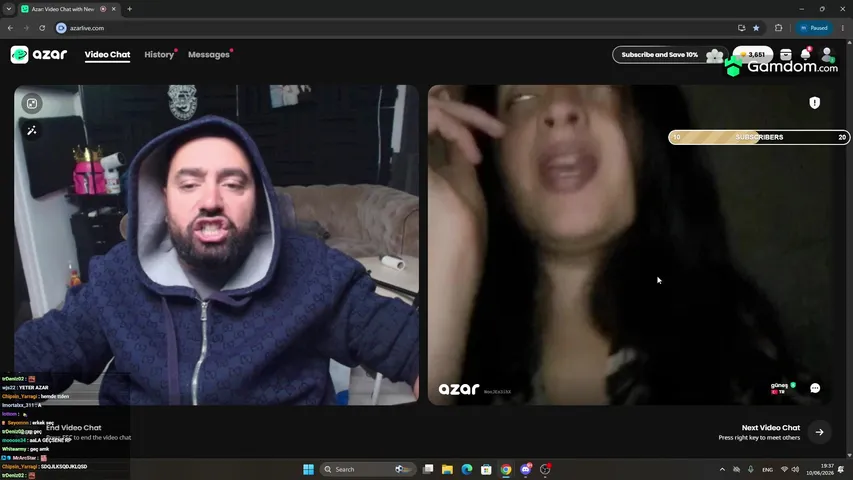Screen dimensions: 853x480
Task: Switch to the Video Chat tab
Action: click(107, 54)
